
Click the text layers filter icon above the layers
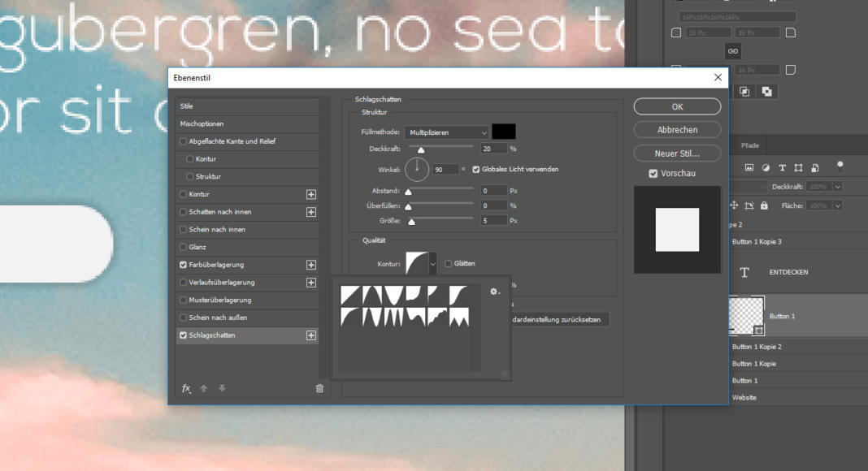click(x=783, y=168)
